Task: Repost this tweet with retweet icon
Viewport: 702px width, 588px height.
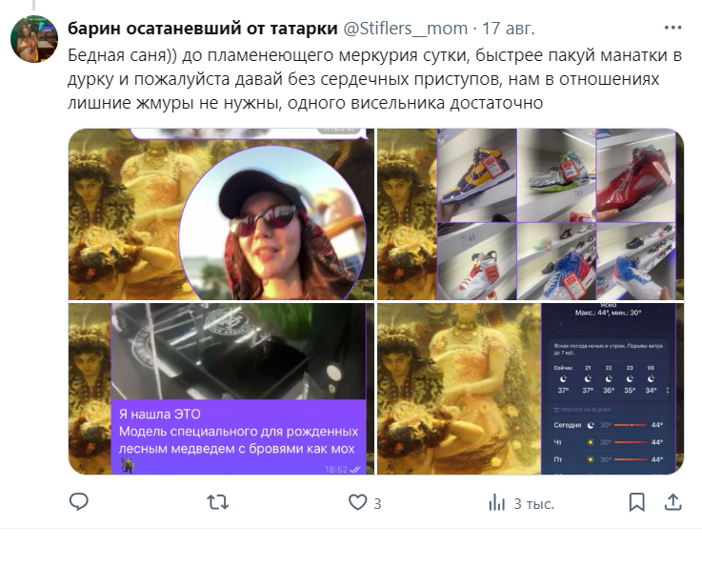Action: point(218,502)
